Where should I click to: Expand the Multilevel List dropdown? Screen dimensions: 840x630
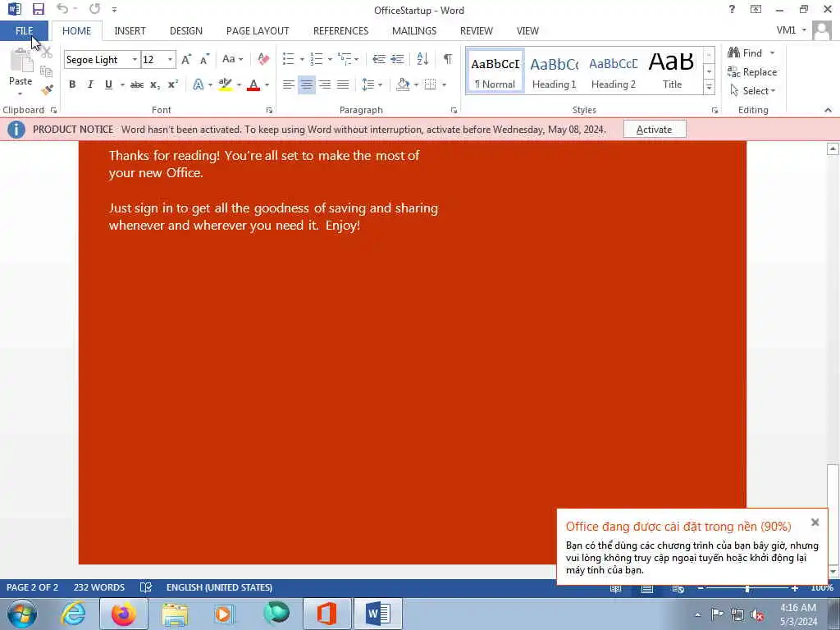pyautogui.click(x=357, y=59)
